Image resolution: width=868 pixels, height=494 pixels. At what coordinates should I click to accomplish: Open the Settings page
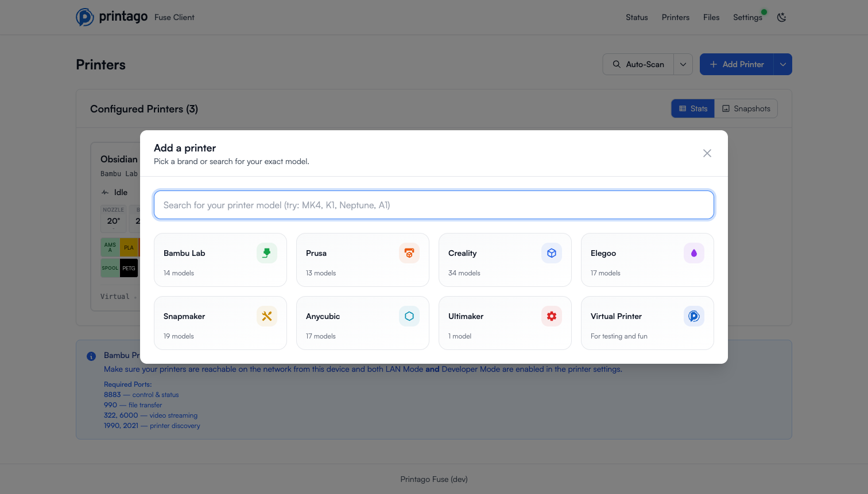[747, 17]
